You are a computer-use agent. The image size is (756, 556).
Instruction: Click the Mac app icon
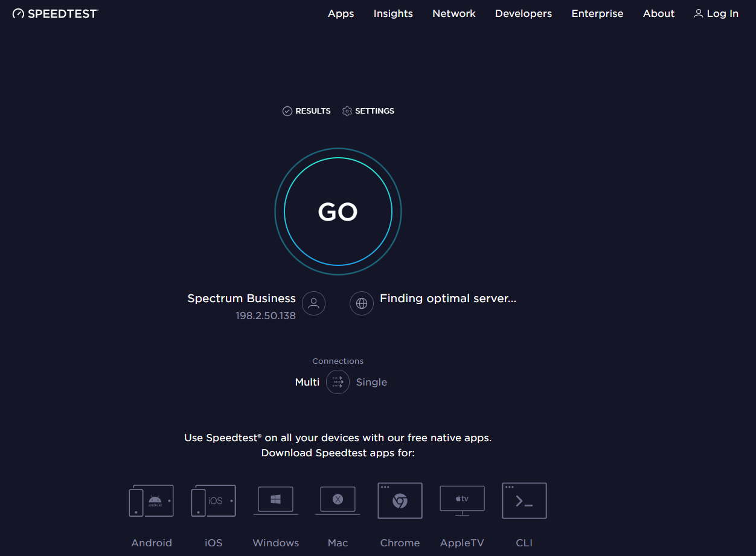[338, 500]
